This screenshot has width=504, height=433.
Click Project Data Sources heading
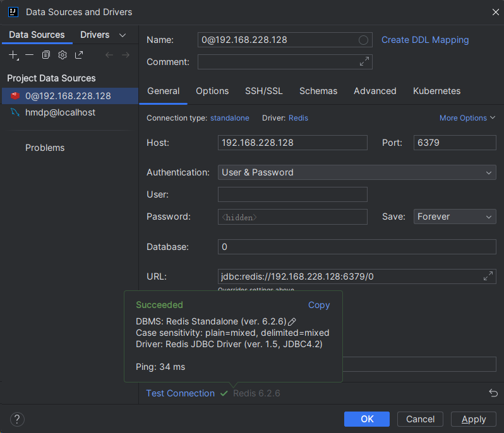pos(51,78)
